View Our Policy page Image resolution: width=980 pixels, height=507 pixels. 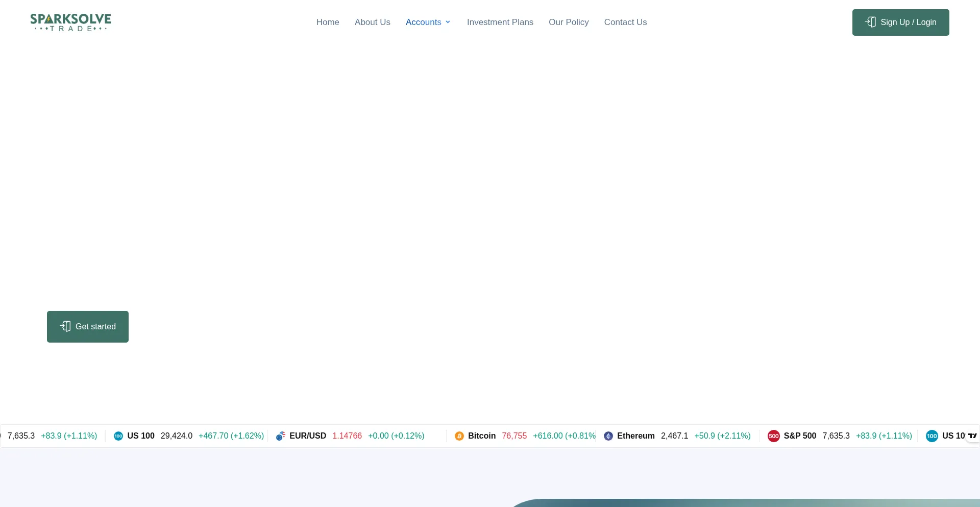pos(569,22)
